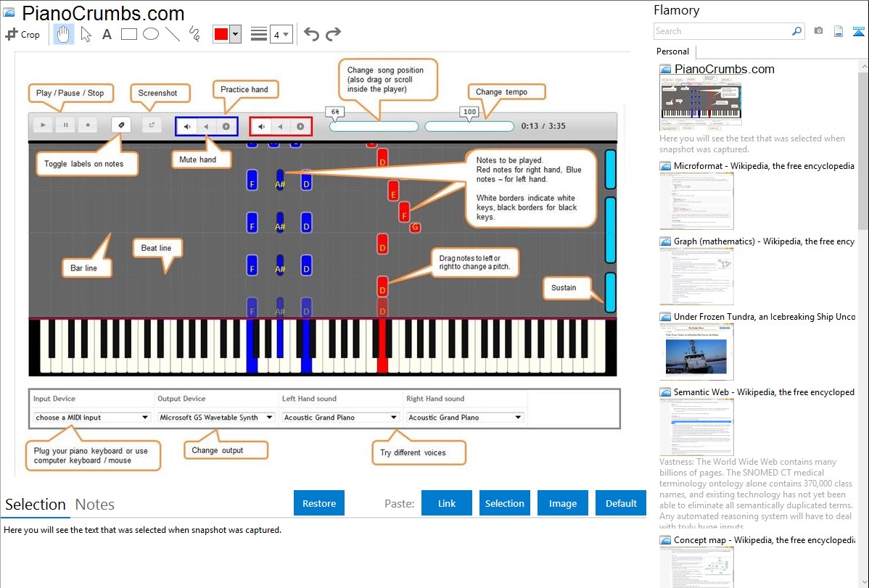This screenshot has height=588, width=869.
Task: Mute left hand speaker icon in blue box
Action: click(x=187, y=126)
